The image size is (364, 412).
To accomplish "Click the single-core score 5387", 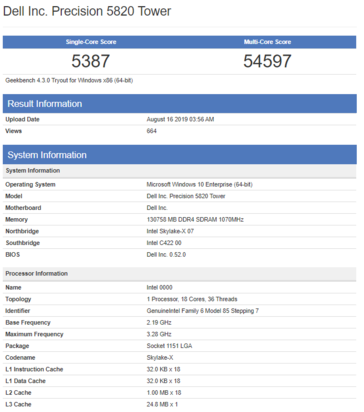I will (90, 61).
